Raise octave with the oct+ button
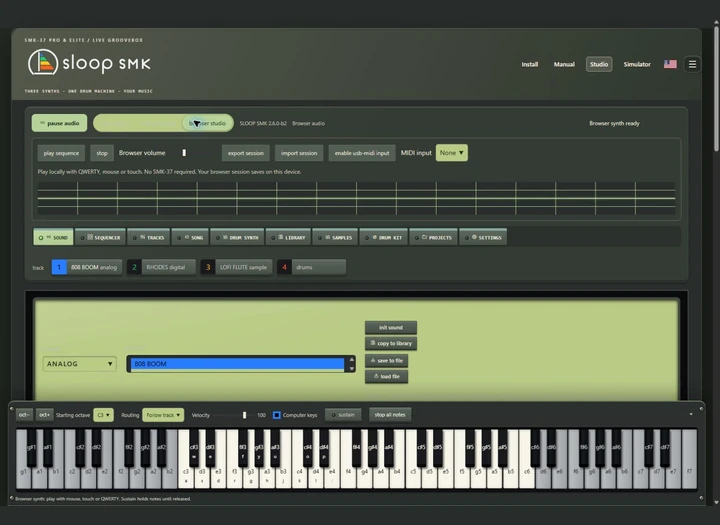This screenshot has width=720, height=525. 45,415
